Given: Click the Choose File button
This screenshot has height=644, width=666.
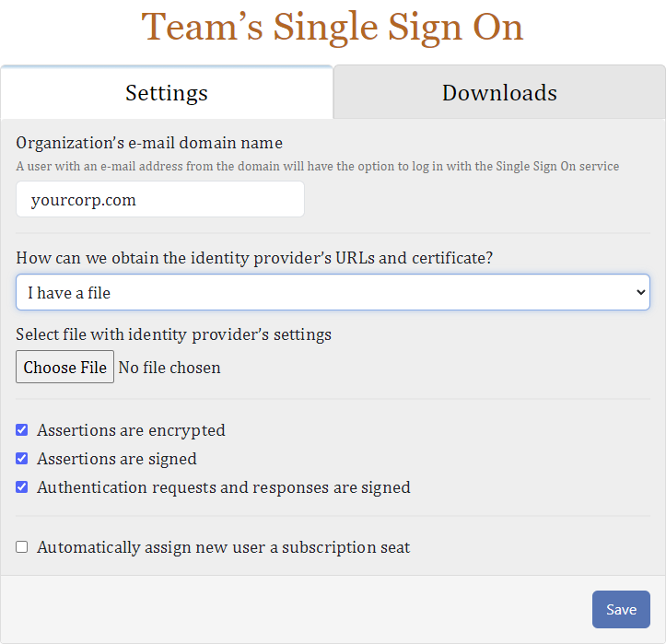Looking at the screenshot, I should (x=65, y=367).
